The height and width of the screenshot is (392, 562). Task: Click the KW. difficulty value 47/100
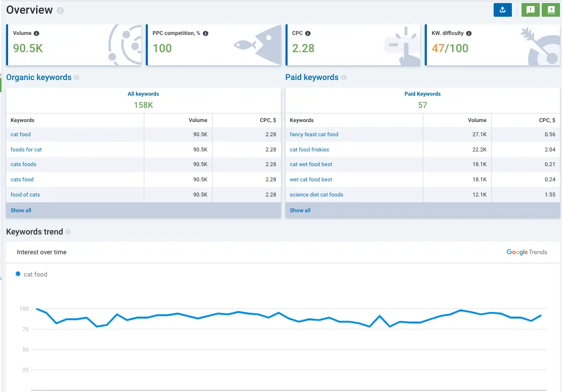pyautogui.click(x=450, y=49)
